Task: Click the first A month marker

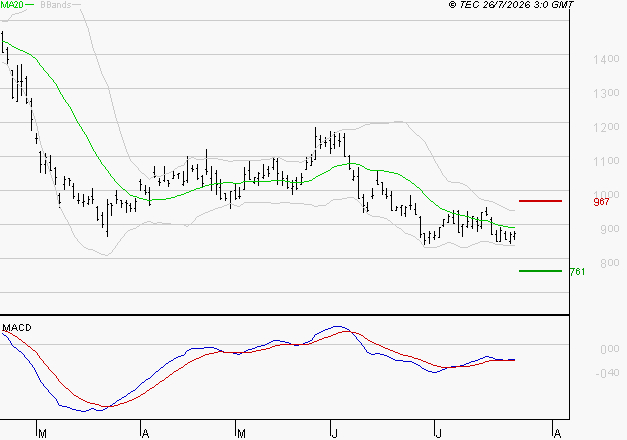Action: tap(146, 434)
